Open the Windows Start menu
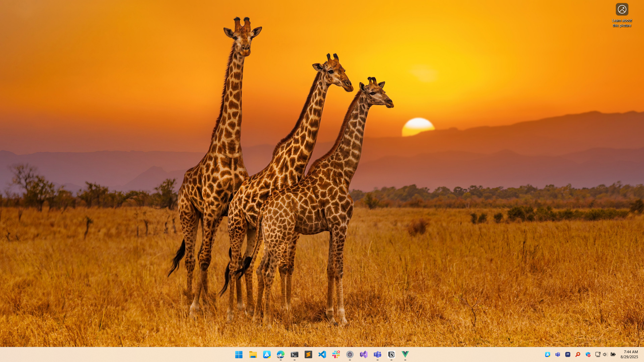The image size is (644, 362). (239, 354)
